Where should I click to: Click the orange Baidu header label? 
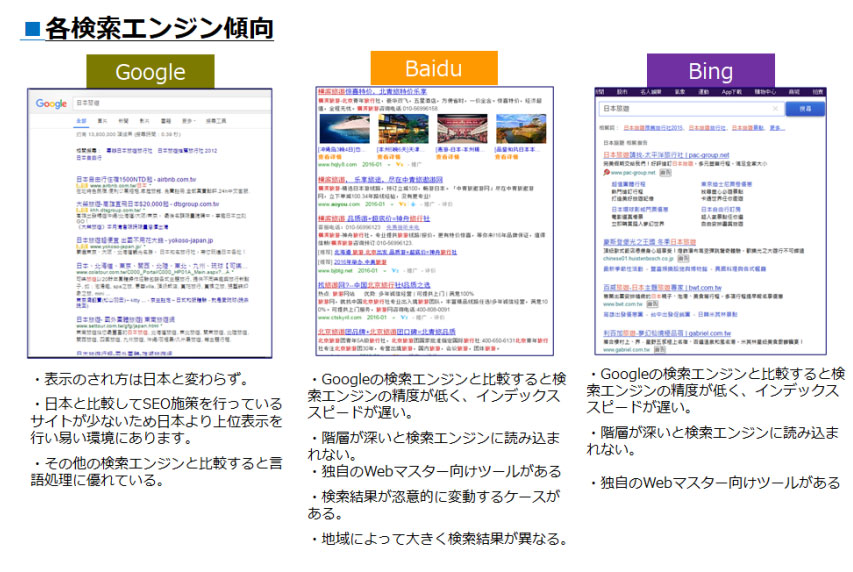(434, 68)
